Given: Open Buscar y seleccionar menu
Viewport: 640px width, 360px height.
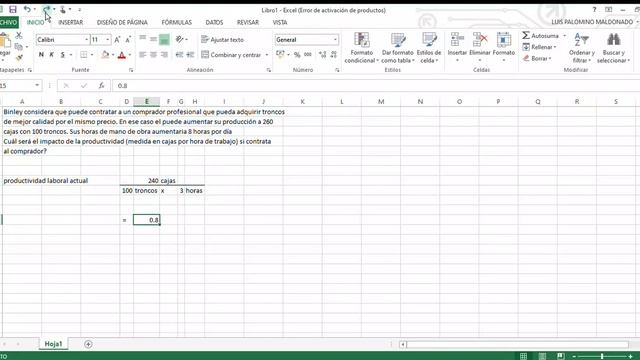Looking at the screenshot, I should (x=613, y=48).
